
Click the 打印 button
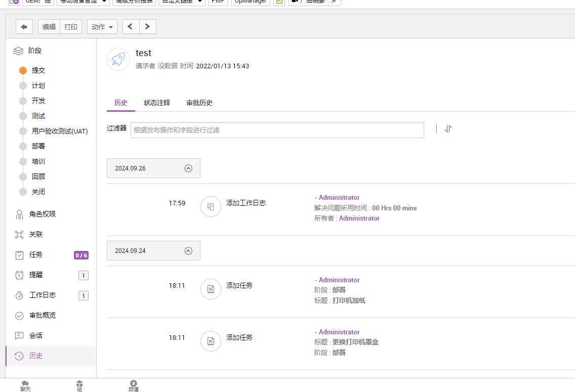[x=71, y=27]
